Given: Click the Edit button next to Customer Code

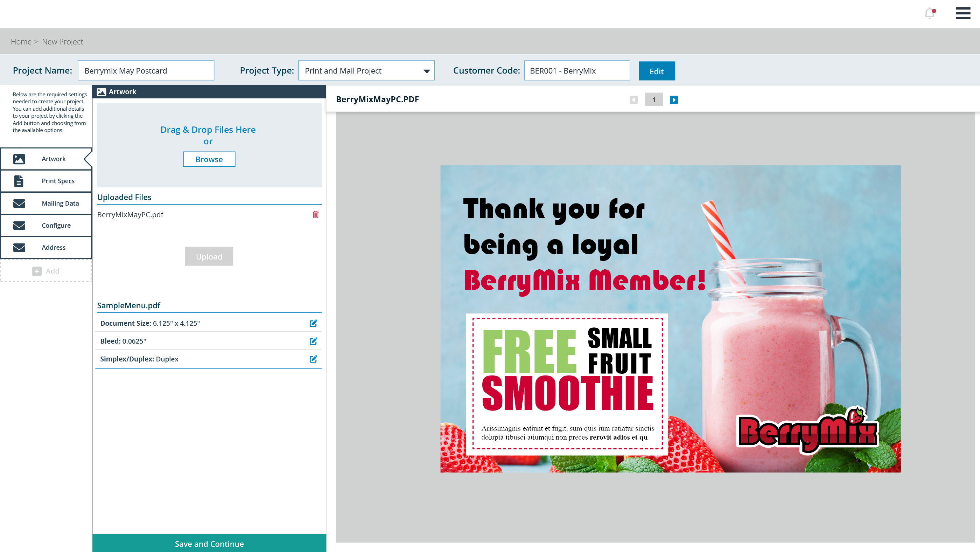Looking at the screenshot, I should pyautogui.click(x=657, y=71).
